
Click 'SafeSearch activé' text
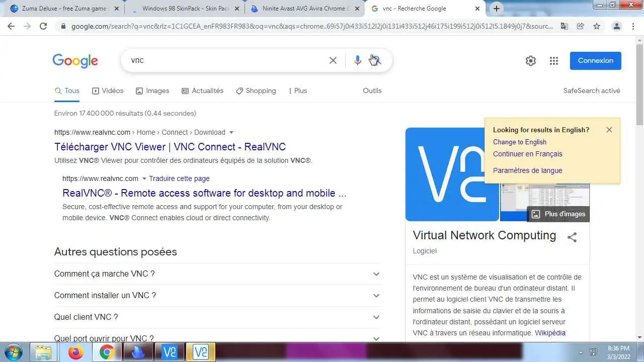click(592, 90)
